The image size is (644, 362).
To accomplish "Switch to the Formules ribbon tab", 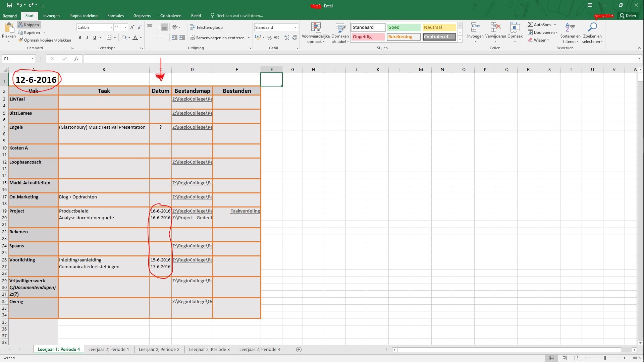I will pos(115,15).
